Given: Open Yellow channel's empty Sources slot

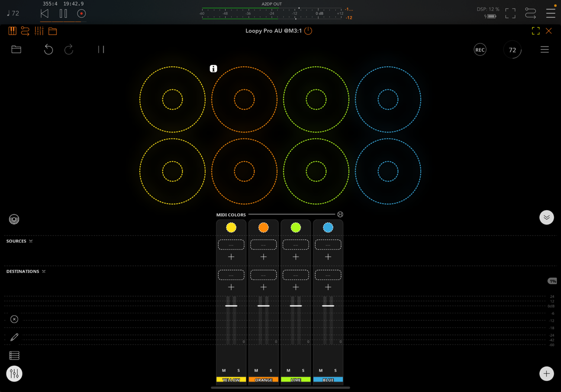Looking at the screenshot, I should (231, 244).
